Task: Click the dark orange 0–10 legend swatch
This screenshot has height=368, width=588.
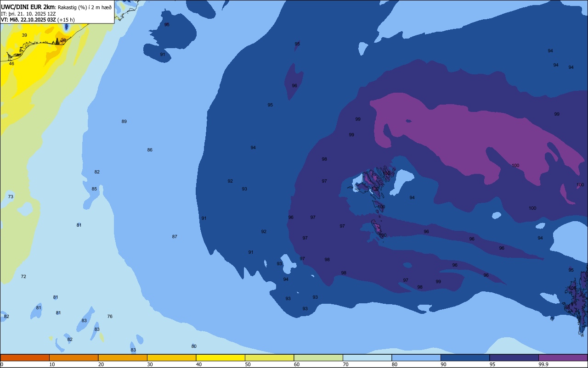Action: tap(25, 357)
